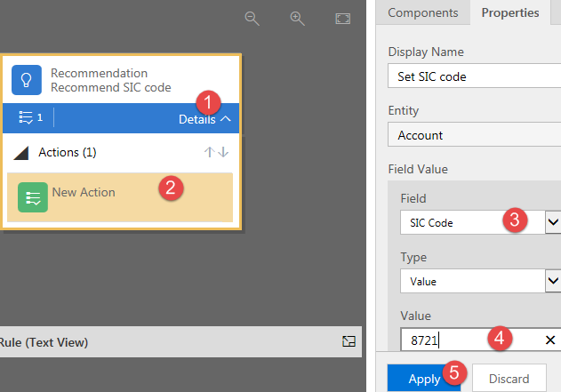
Task: Click the Display Name text field
Action: [x=474, y=76]
